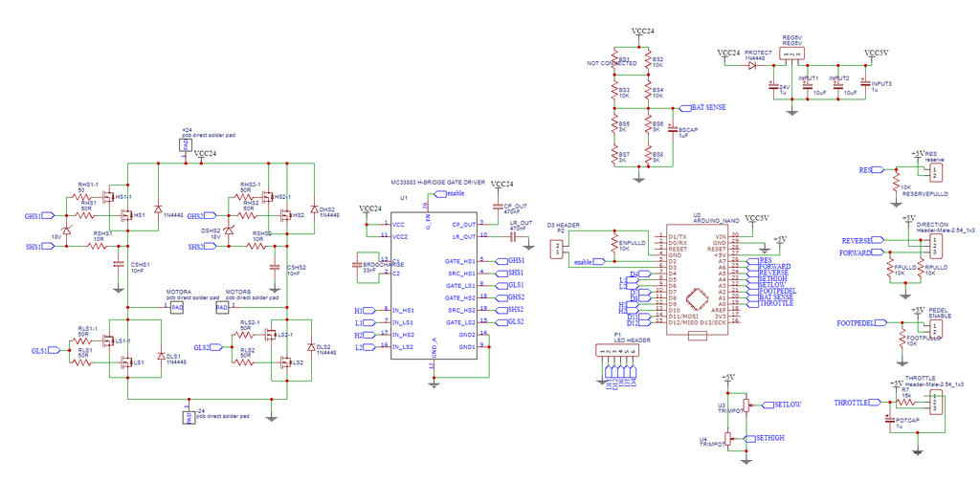Select the PEDEL ENABLE connector
The height and width of the screenshot is (482, 980).
coord(935,328)
